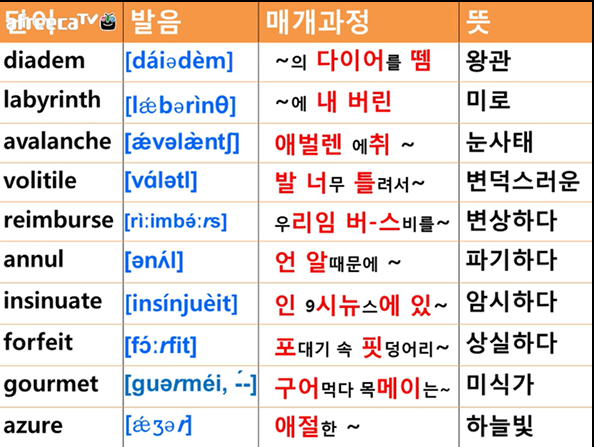Screen dimensions: 594x447
Task: Click the mnemonic 우리임 버-스비를~
Action: pos(362,222)
